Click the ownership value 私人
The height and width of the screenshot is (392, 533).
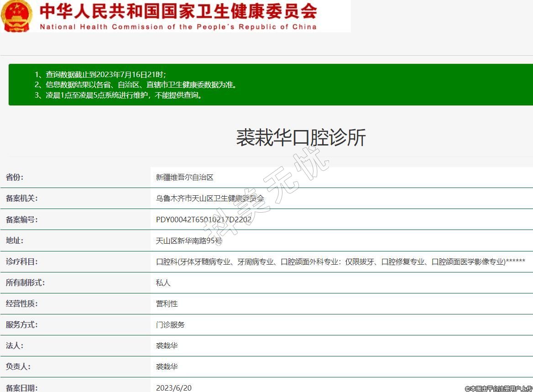[x=163, y=283]
